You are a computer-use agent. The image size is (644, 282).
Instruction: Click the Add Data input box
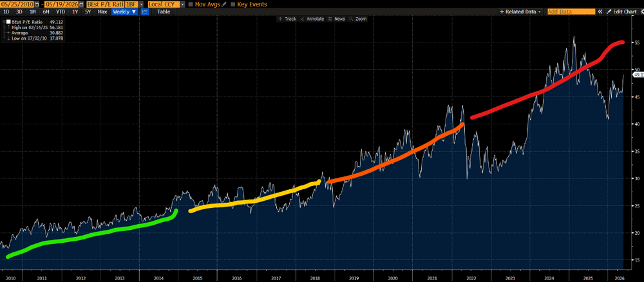571,12
